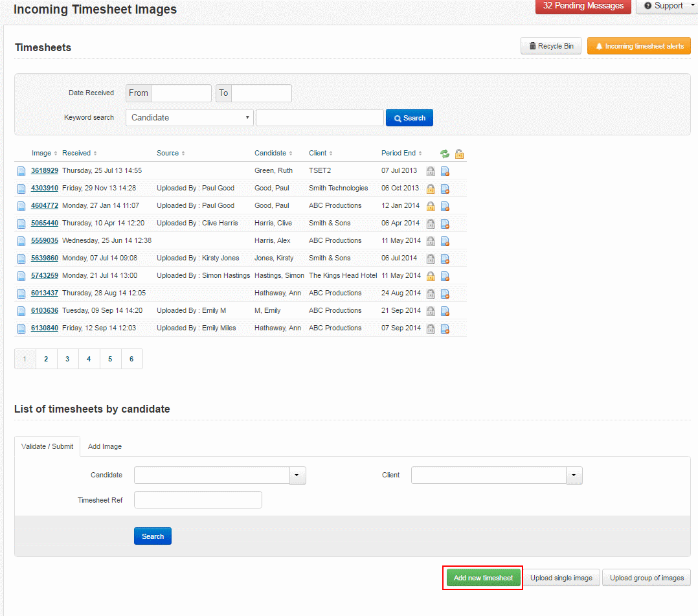The height and width of the screenshot is (616, 698).
Task: Open timesheet image link 5559035
Action: 45,240
